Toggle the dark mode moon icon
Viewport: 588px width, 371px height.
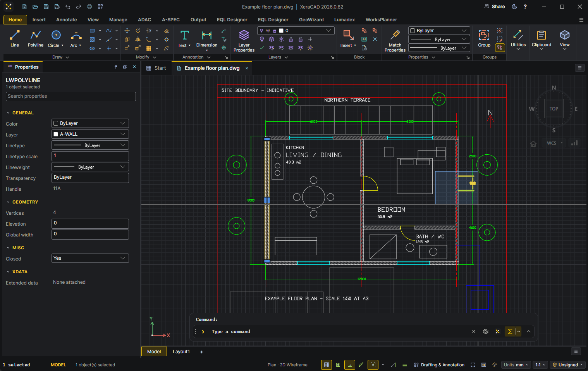click(x=514, y=7)
